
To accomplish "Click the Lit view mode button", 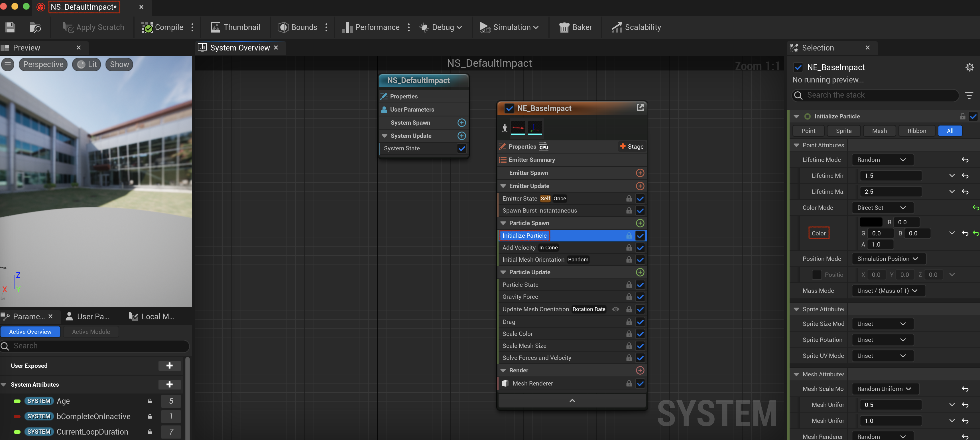I will tap(87, 64).
